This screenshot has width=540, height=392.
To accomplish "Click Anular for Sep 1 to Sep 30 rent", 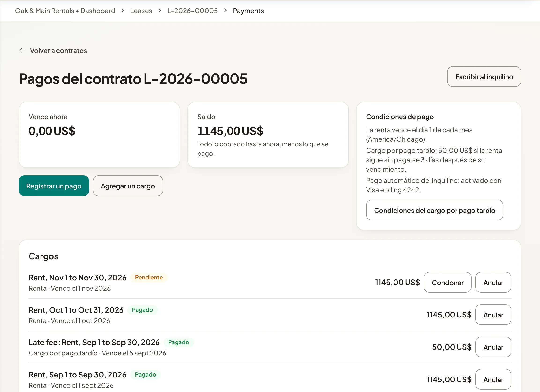I will 493,380.
